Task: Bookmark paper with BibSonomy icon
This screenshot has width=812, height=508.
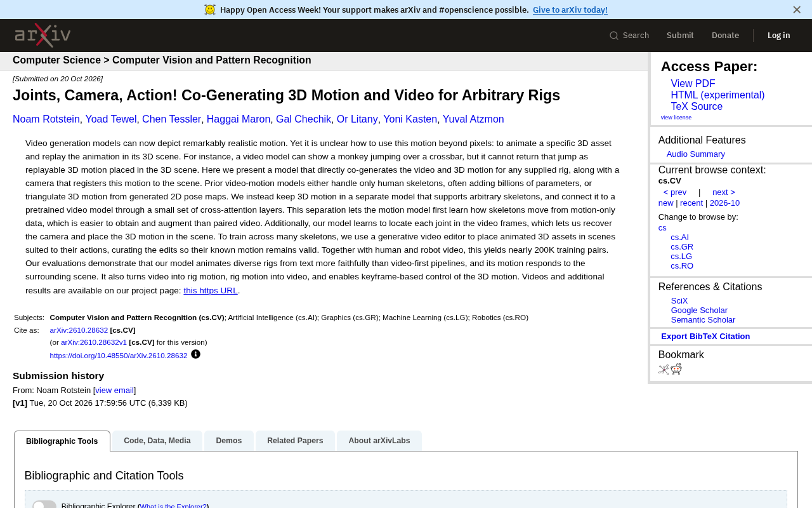Action: pos(664,370)
